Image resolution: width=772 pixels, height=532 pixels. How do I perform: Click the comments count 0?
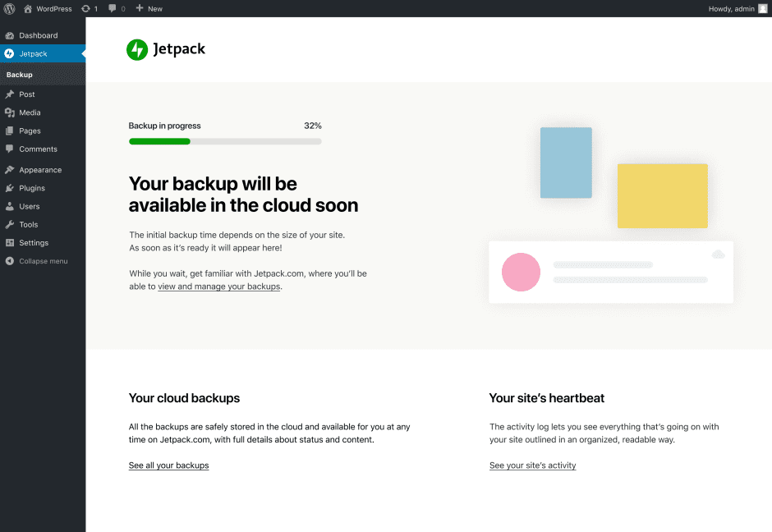(123, 9)
